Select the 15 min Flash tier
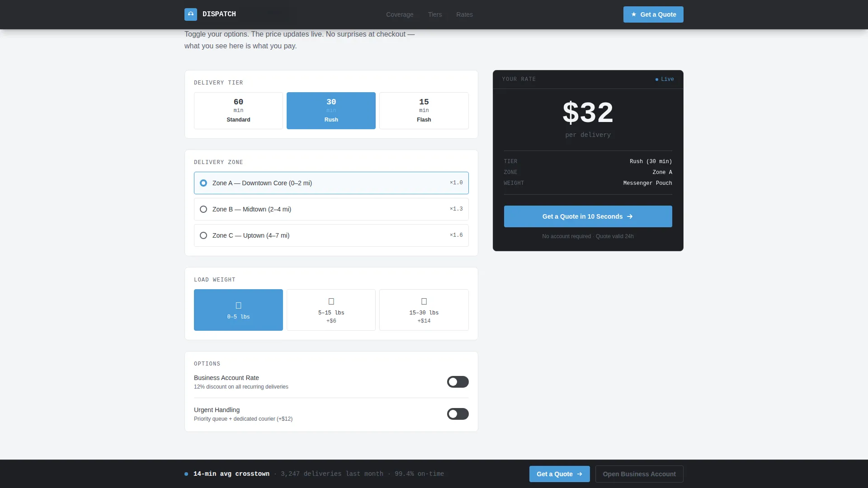 [x=424, y=111]
